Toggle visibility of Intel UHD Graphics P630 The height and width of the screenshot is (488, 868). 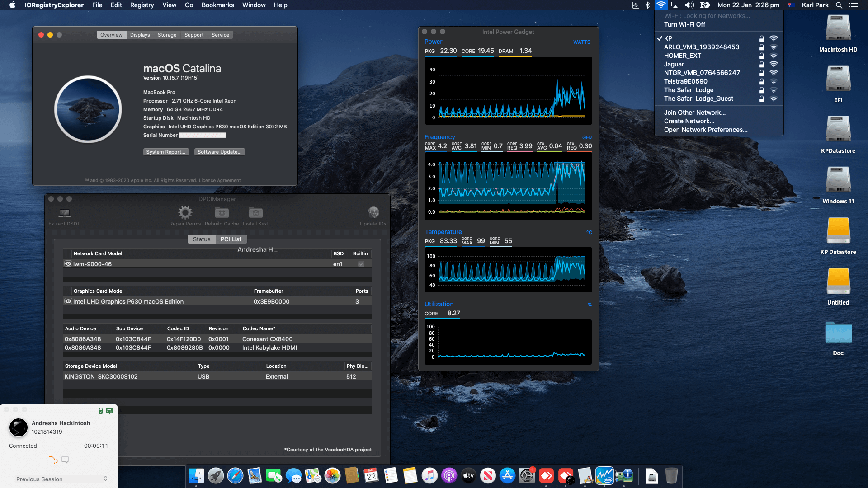coord(68,301)
